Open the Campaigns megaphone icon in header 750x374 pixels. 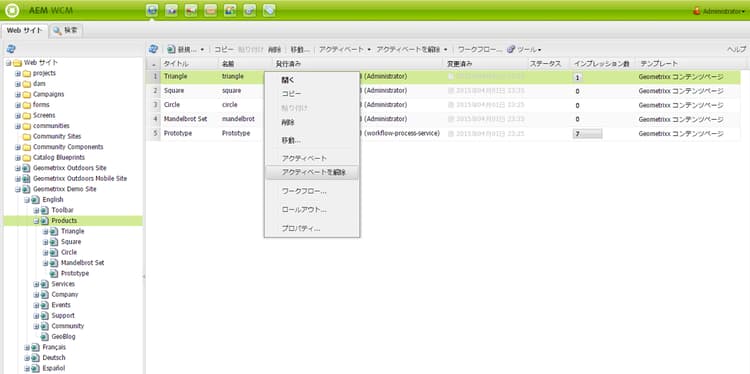click(191, 11)
